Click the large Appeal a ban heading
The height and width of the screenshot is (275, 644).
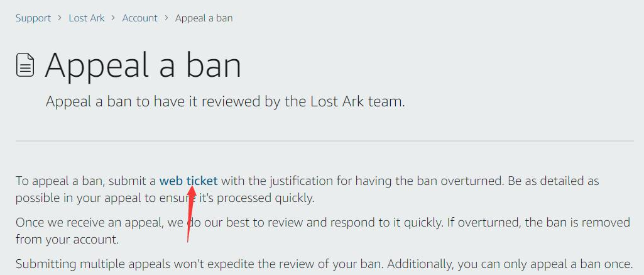(143, 65)
